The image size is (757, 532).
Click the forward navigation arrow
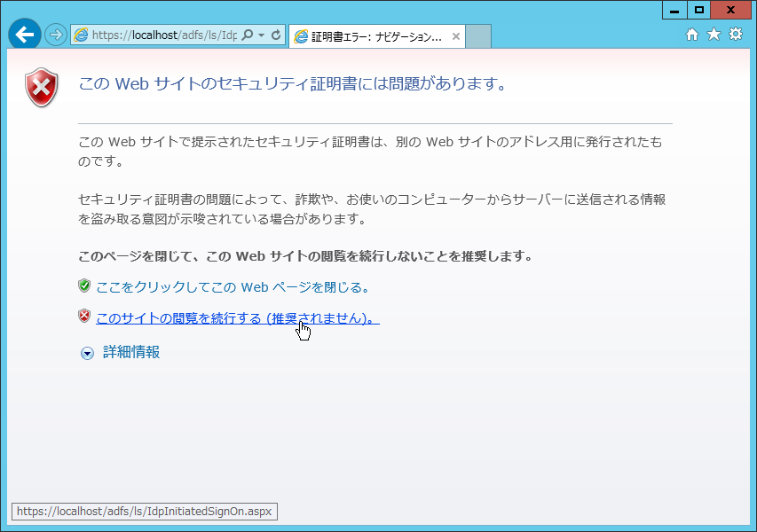(x=56, y=35)
